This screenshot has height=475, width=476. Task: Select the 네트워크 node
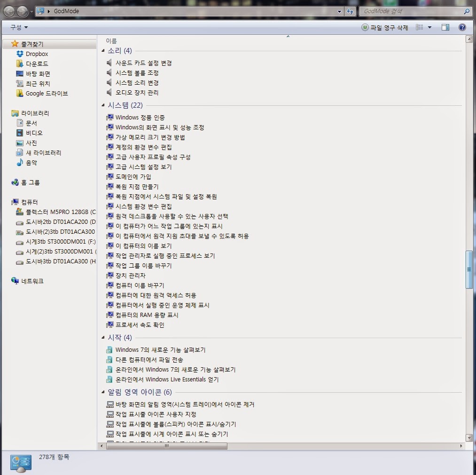click(x=32, y=281)
